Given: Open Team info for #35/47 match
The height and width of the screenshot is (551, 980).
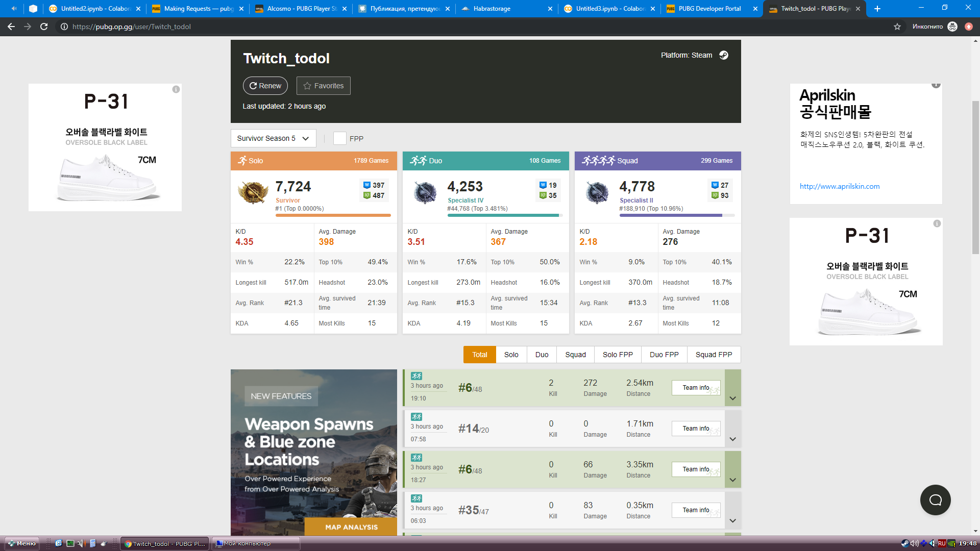Looking at the screenshot, I should coord(696,510).
